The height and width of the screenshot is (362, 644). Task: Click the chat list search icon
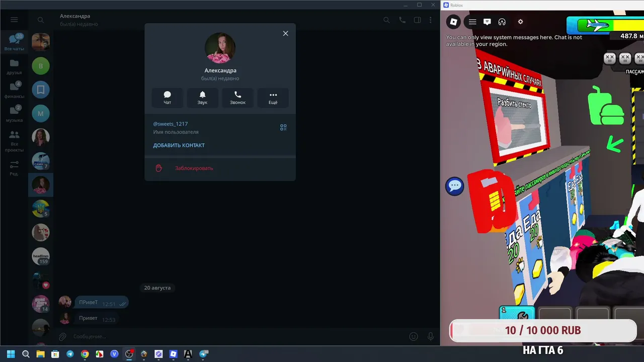coord(41,20)
